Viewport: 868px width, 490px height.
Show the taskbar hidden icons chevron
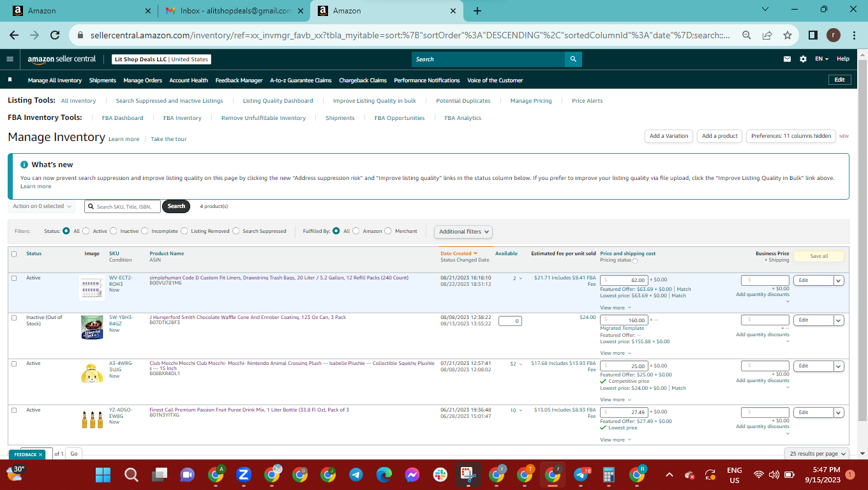[x=669, y=475]
